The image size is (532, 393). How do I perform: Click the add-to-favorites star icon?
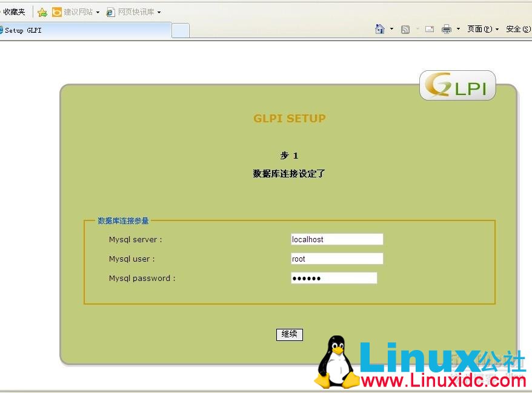[x=42, y=12]
